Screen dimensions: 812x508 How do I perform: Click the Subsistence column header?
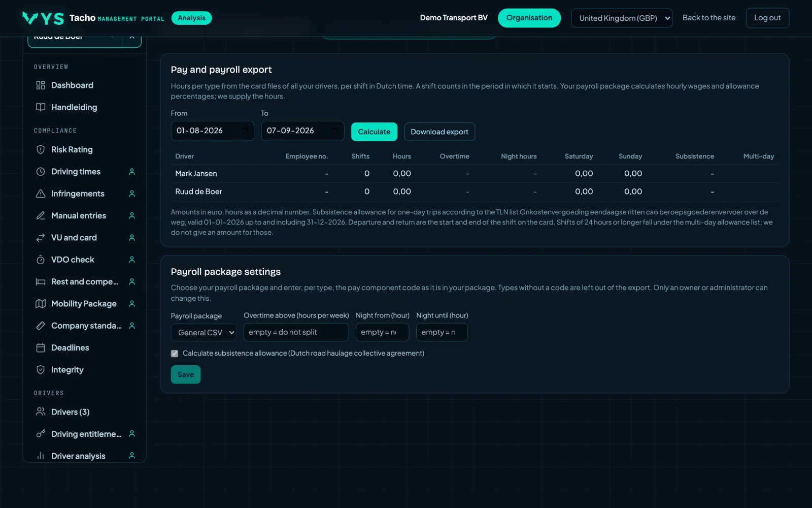[695, 156]
